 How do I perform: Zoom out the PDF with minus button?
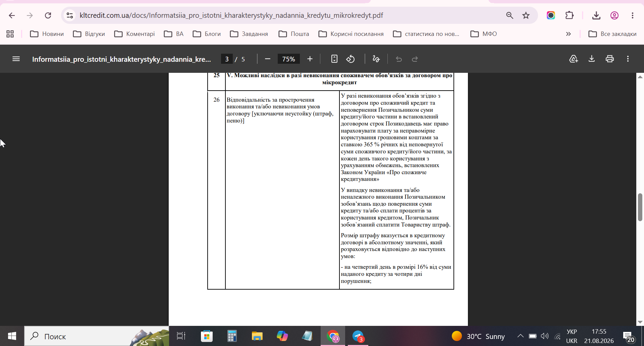coord(267,59)
